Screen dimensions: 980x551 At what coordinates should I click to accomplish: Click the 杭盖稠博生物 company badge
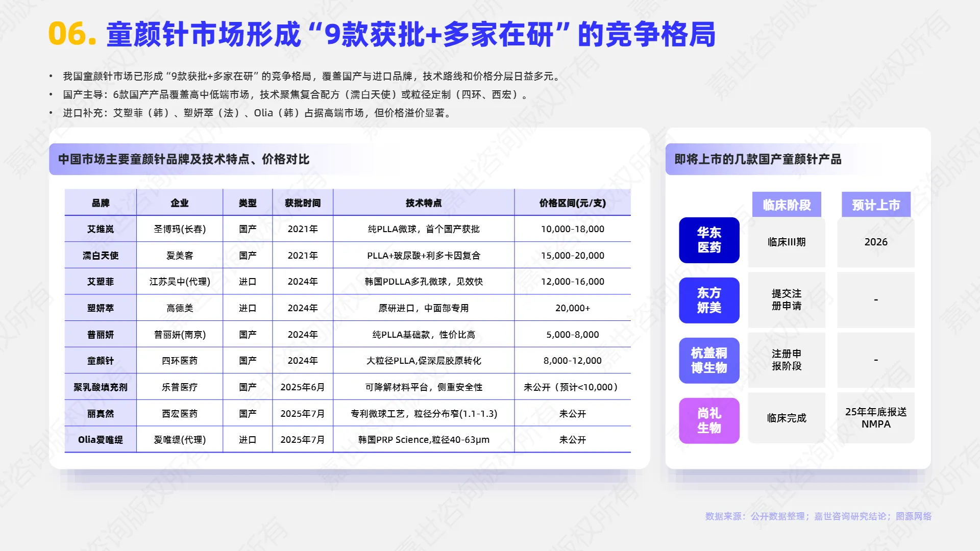pyautogui.click(x=709, y=360)
